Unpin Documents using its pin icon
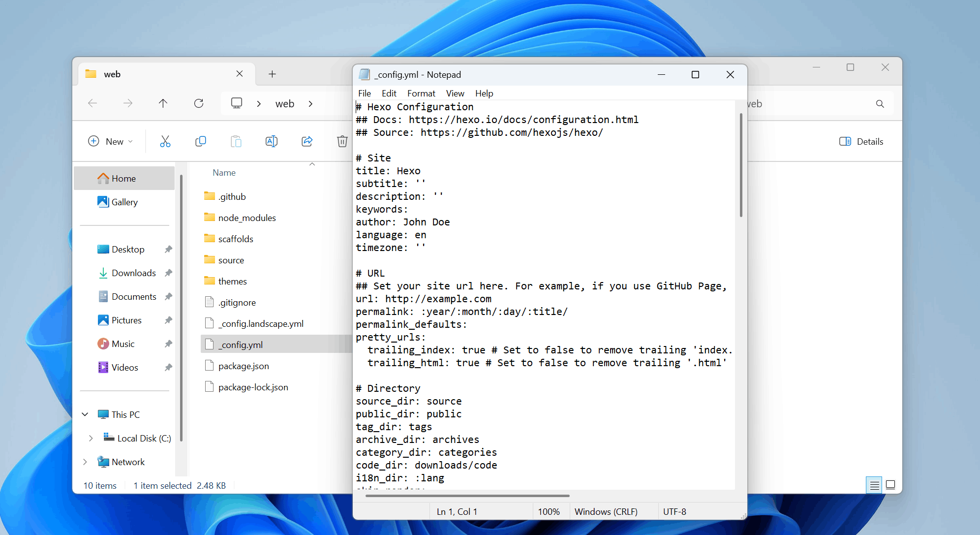This screenshot has width=980, height=535. (x=168, y=296)
